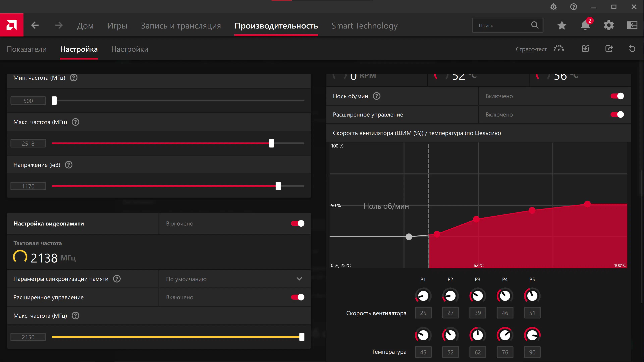Toggle Настройка видеопамяти switch
This screenshot has width=644, height=362.
[x=298, y=224]
